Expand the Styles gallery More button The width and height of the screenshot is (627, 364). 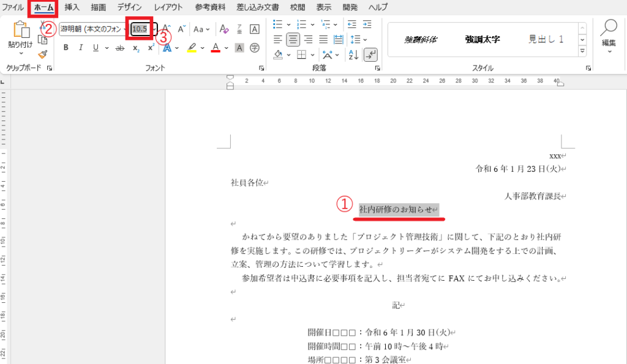(x=582, y=51)
